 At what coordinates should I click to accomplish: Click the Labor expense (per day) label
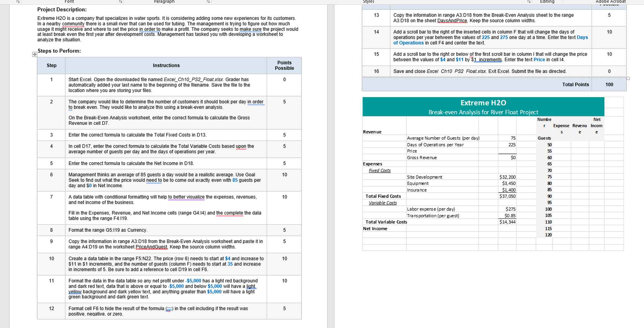pos(431,209)
